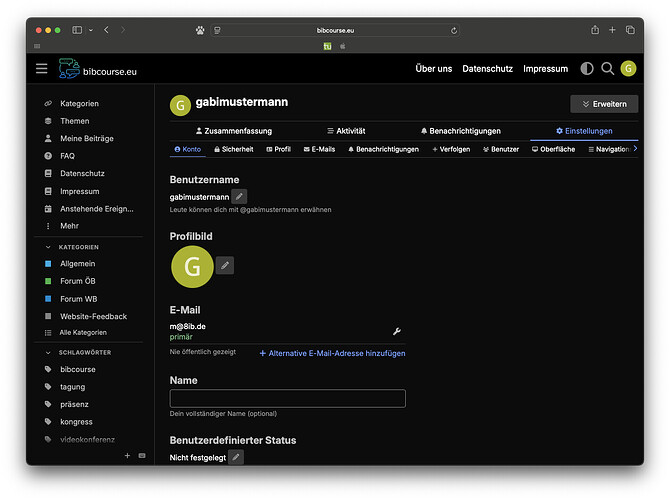Click the plus icon at sidebar bottom
This screenshot has height=500, width=670.
pyautogui.click(x=127, y=455)
